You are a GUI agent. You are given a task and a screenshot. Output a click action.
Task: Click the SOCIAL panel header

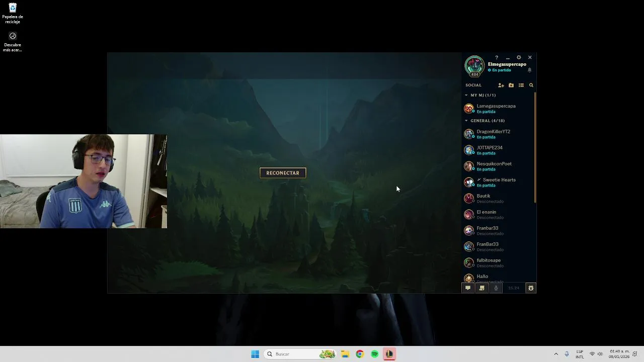click(x=473, y=85)
